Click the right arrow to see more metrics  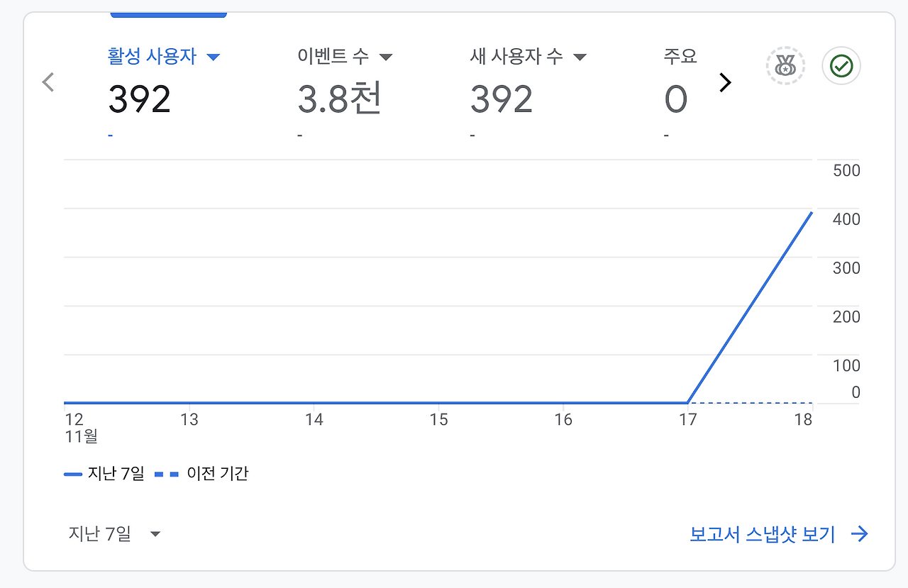[x=725, y=82]
